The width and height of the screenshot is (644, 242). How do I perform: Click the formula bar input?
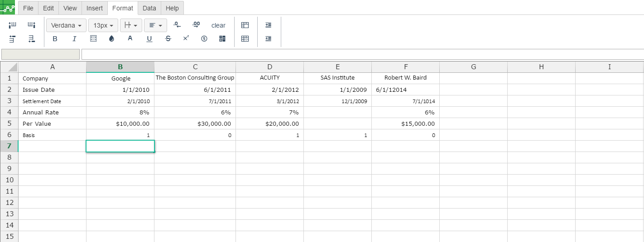coord(362,54)
